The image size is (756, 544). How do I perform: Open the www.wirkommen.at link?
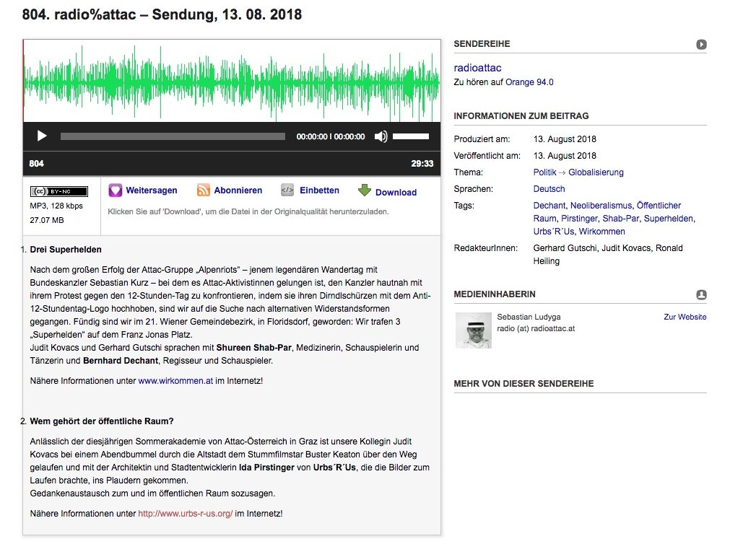click(x=175, y=381)
